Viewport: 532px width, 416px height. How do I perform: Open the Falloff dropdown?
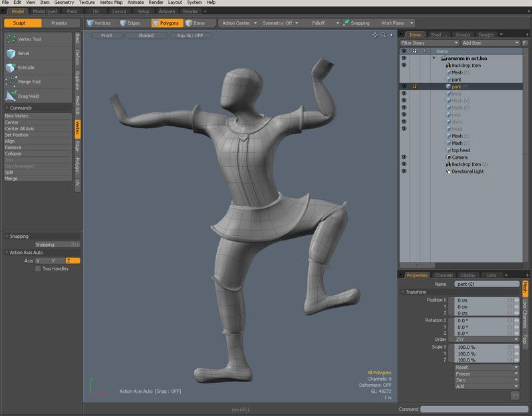[321, 23]
